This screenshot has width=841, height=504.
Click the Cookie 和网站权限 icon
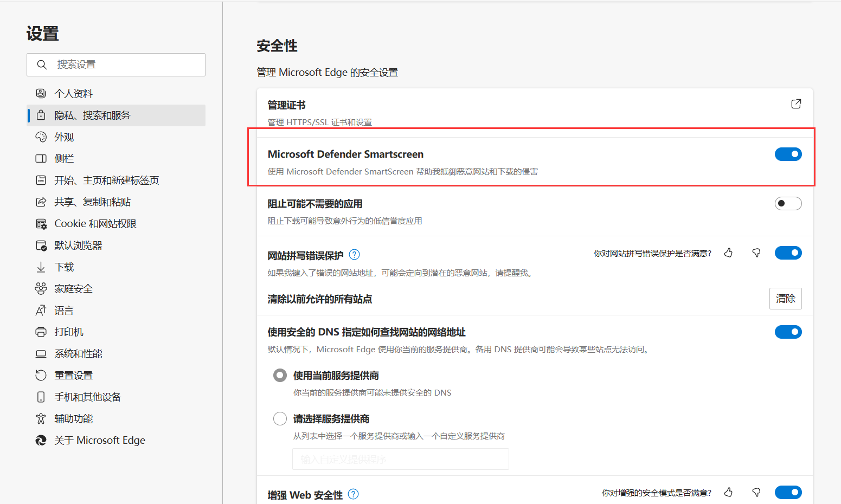click(41, 223)
